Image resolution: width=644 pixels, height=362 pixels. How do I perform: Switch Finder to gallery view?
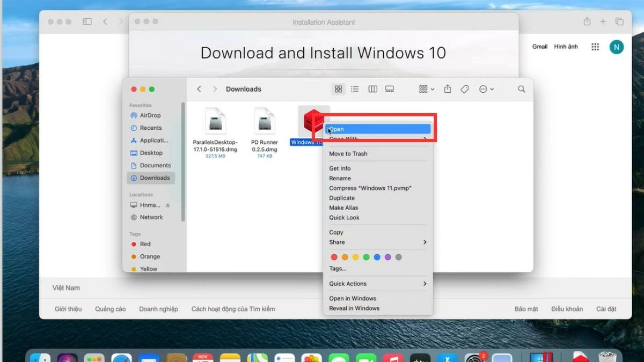pyautogui.click(x=390, y=89)
